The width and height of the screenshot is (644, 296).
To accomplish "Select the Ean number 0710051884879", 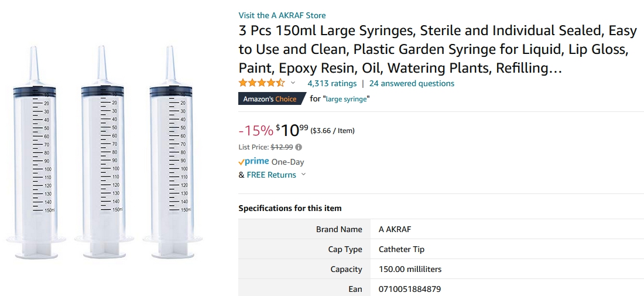I will [410, 289].
